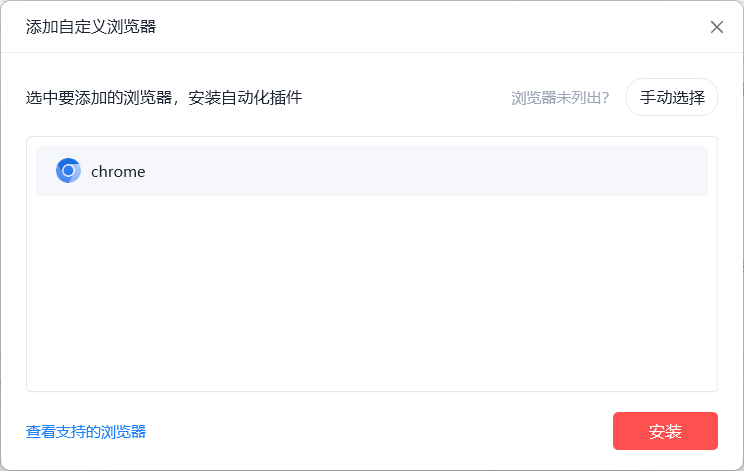Click the X icon in the title bar
This screenshot has height=471, width=744.
(716, 27)
